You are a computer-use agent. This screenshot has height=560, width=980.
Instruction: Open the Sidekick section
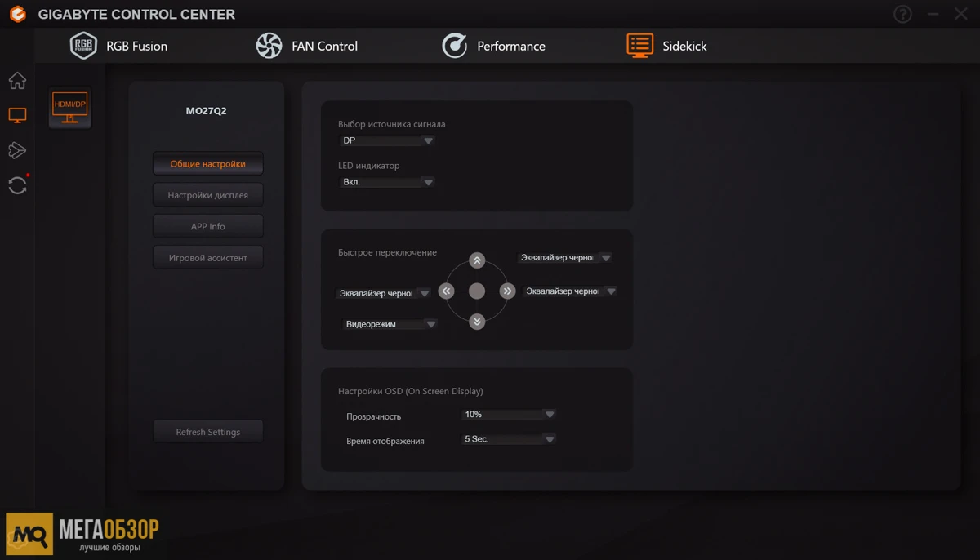click(x=666, y=46)
